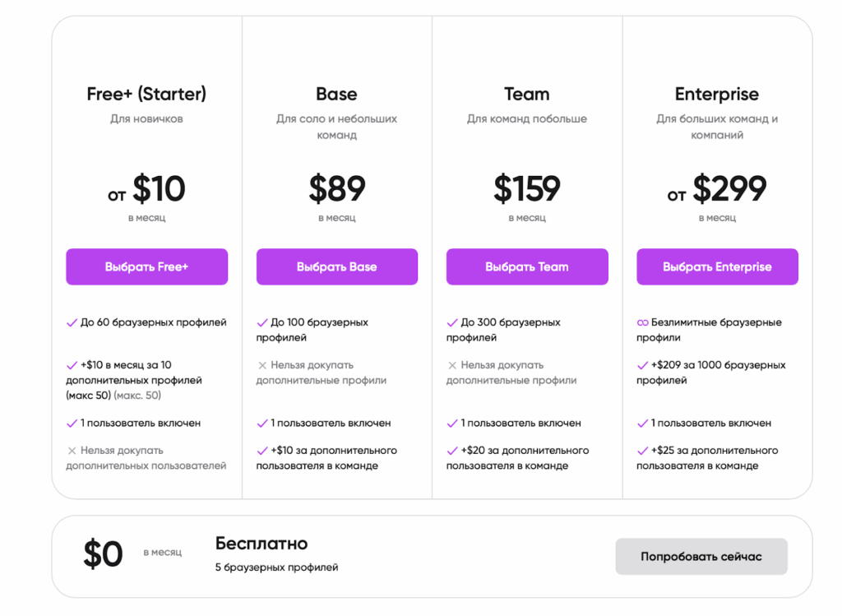Click the $159 Team price
Viewport: 842px width, 616px height.
[x=527, y=189]
